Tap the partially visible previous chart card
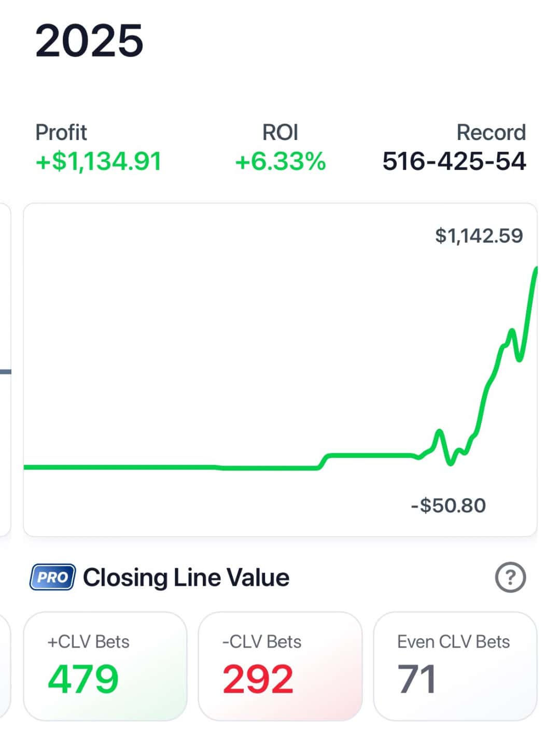 [x=5, y=370]
